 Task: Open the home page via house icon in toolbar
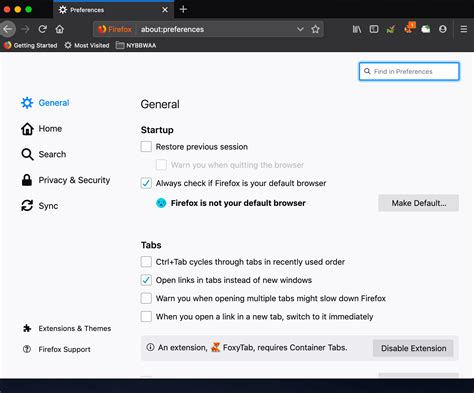pyautogui.click(x=60, y=29)
